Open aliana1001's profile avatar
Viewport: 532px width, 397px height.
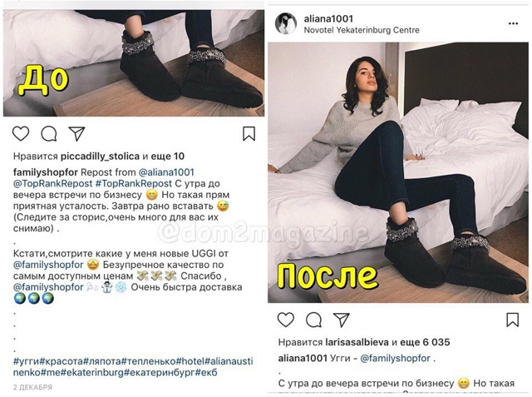pyautogui.click(x=286, y=23)
